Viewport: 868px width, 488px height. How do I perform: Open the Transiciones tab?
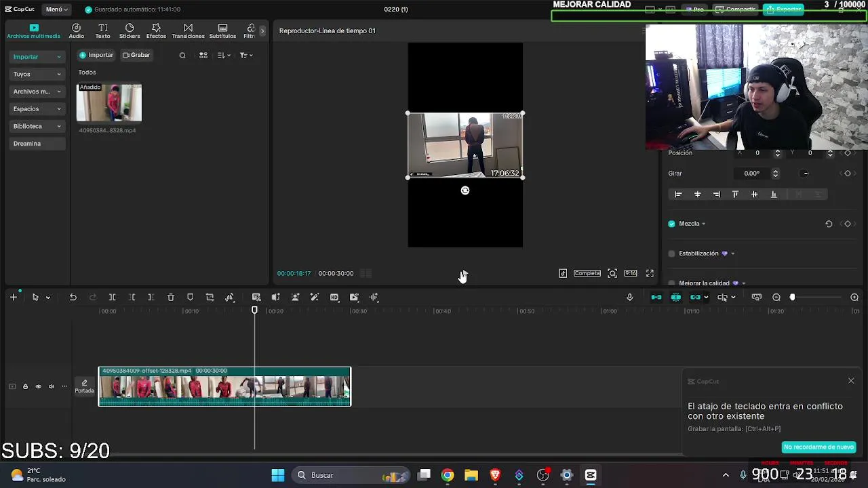(x=188, y=31)
